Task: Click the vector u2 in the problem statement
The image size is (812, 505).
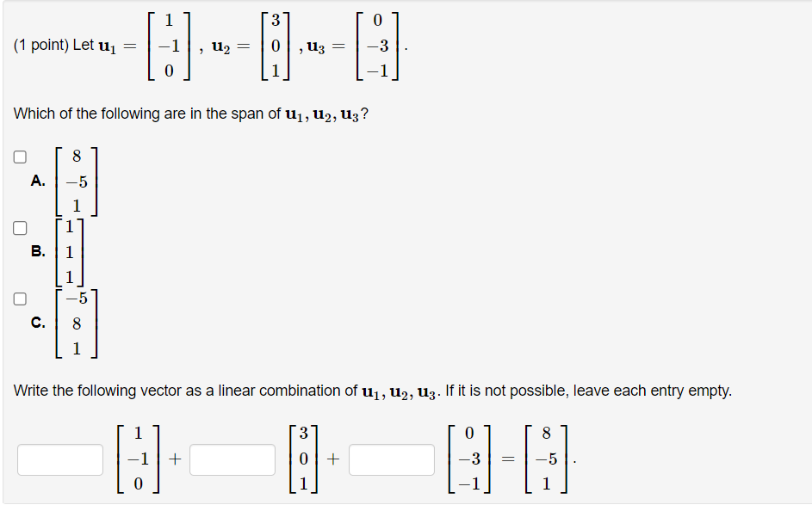Action: pyautogui.click(x=275, y=46)
